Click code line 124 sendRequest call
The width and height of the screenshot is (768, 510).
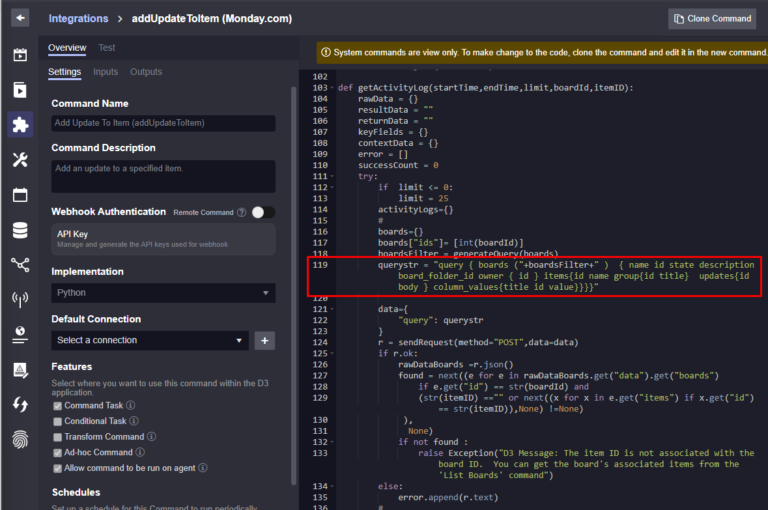[478, 342]
